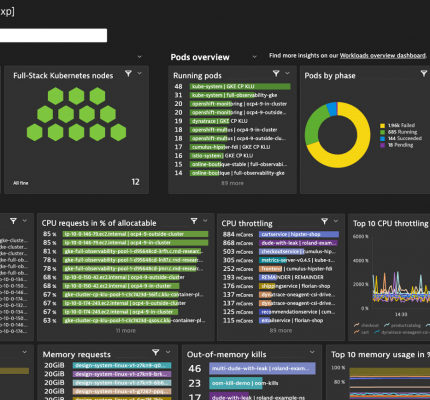This screenshot has width=430, height=400.
Task: Click filter icon on Full-Stack Kubernetes nodes tile
Action: pyautogui.click(x=128, y=74)
